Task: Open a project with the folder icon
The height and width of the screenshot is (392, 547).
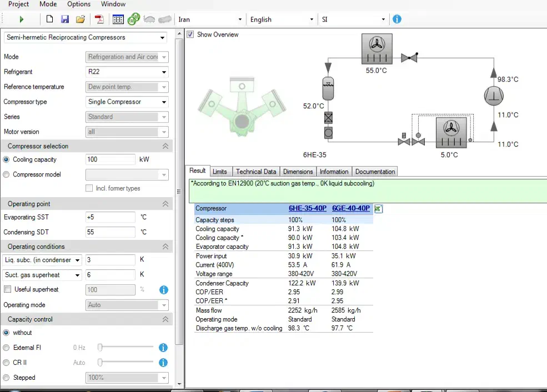Action: 81,19
